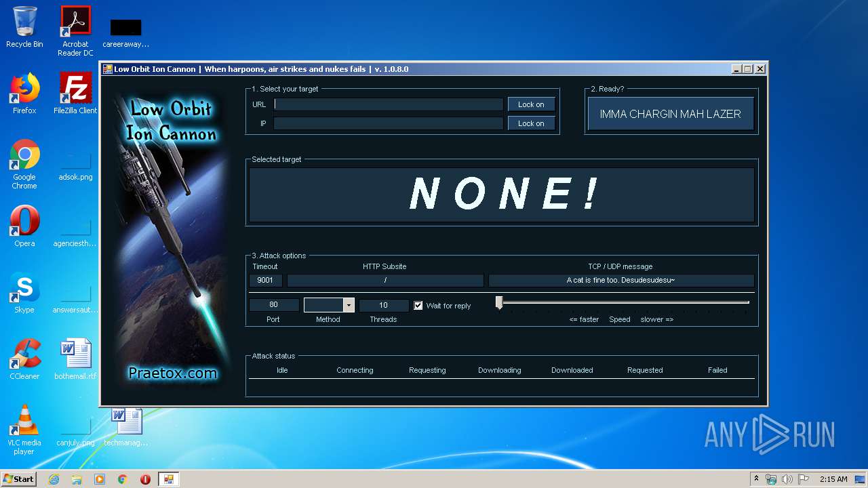Show hidden system tray icons
The width and height of the screenshot is (868, 488).
tap(756, 479)
